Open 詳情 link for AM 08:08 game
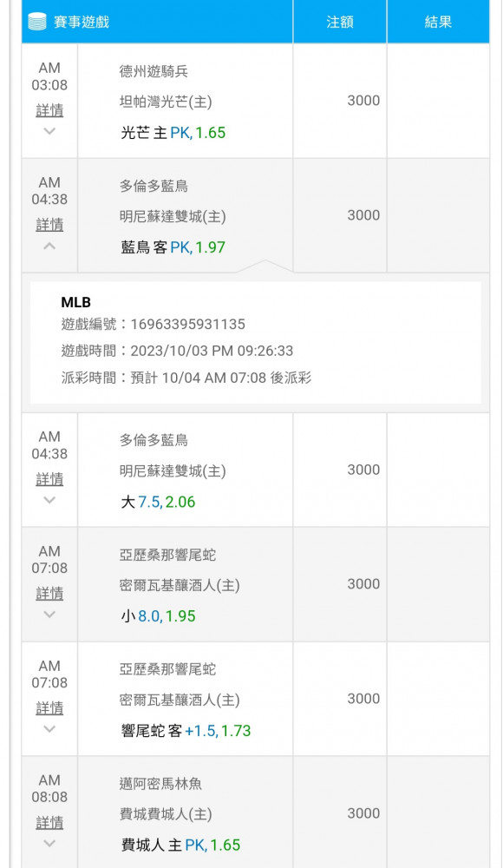Image resolution: width=503 pixels, height=868 pixels. (x=49, y=823)
